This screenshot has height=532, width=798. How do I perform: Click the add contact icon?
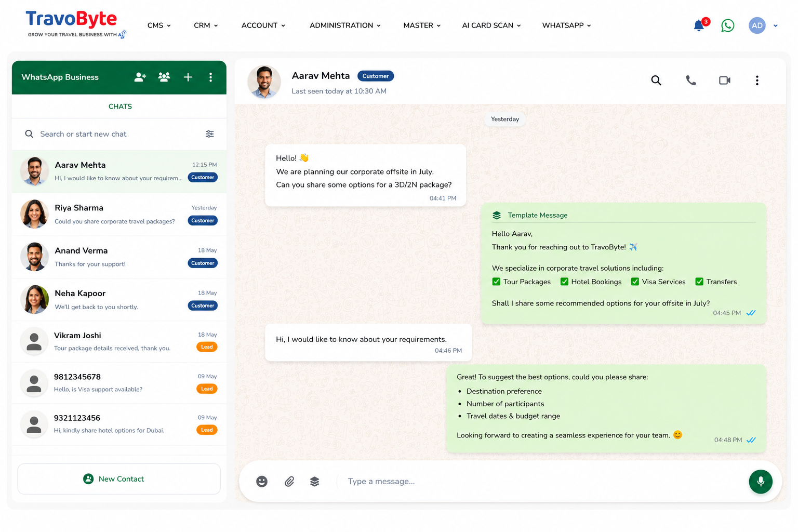tap(140, 77)
